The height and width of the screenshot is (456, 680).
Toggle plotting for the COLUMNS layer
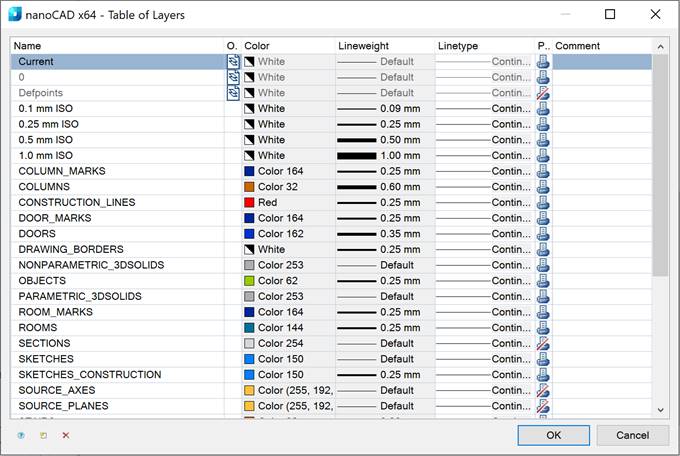[543, 187]
